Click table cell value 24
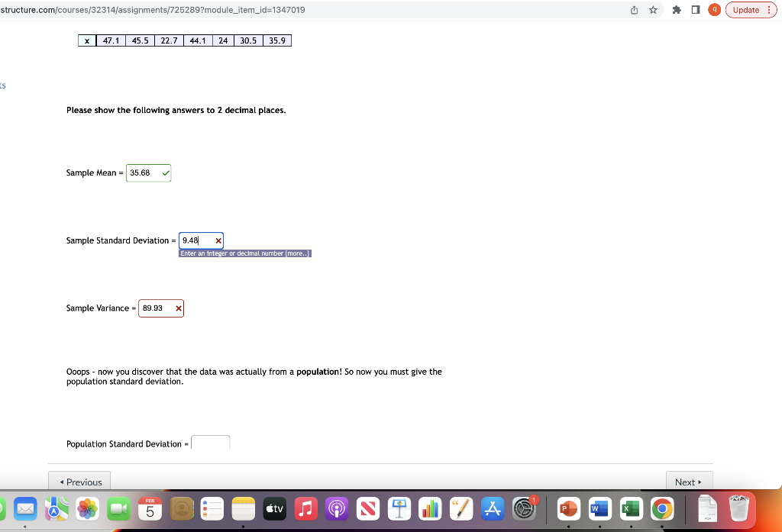The image size is (782, 532). [x=224, y=41]
